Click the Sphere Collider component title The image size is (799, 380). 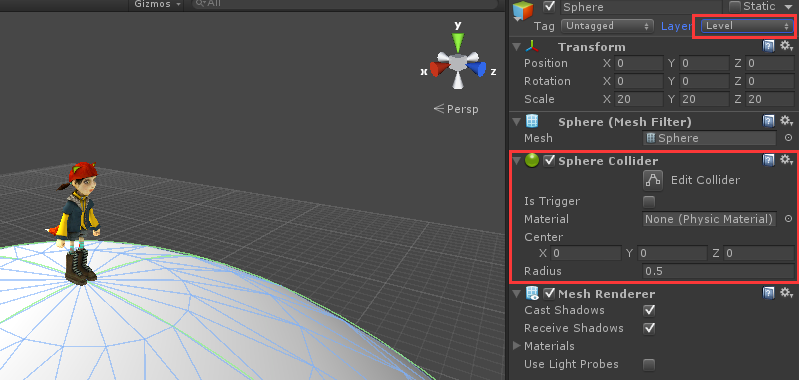pyautogui.click(x=608, y=161)
